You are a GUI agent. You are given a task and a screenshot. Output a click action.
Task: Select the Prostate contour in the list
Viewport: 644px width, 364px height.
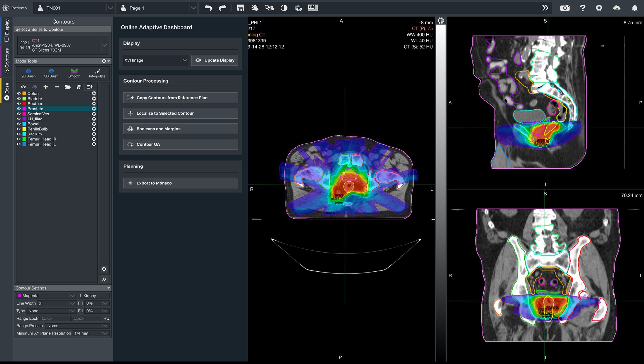[36, 109]
